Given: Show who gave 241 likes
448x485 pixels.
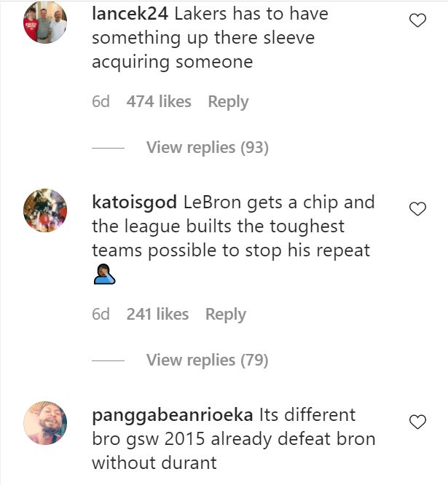Looking at the screenshot, I should pos(157,315).
